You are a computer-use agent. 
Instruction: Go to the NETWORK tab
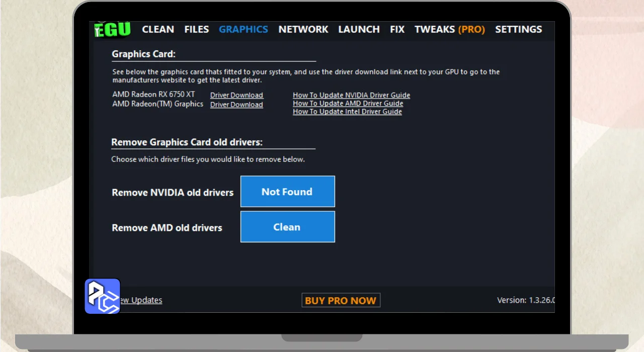[303, 29]
